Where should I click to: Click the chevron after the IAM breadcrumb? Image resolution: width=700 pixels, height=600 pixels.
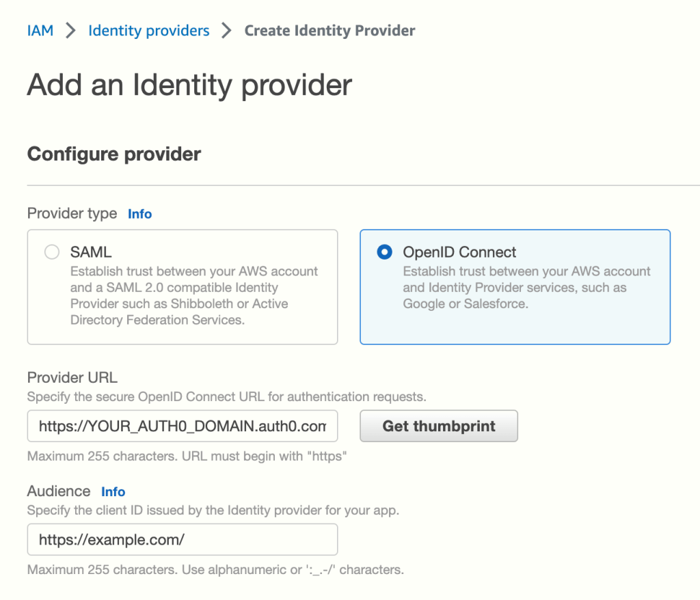tap(70, 31)
